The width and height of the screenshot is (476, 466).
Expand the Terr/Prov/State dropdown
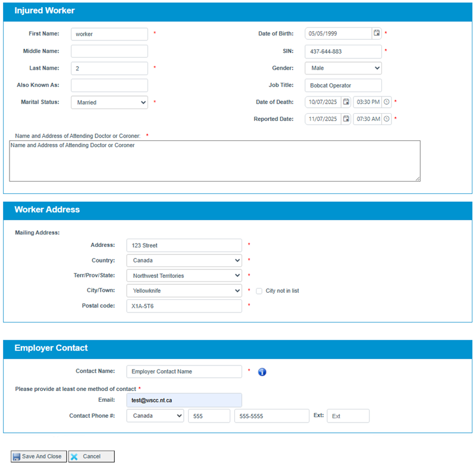click(184, 276)
